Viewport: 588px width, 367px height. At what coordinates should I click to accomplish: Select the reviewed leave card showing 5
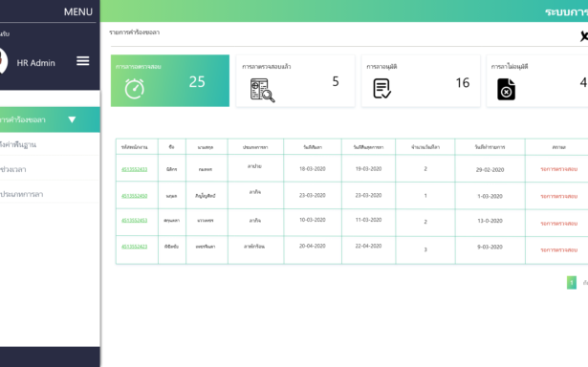[295, 81]
